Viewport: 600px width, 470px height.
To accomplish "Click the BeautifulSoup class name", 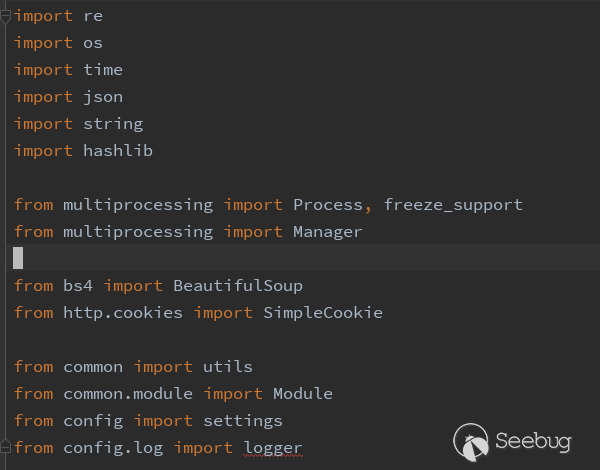I will click(238, 286).
